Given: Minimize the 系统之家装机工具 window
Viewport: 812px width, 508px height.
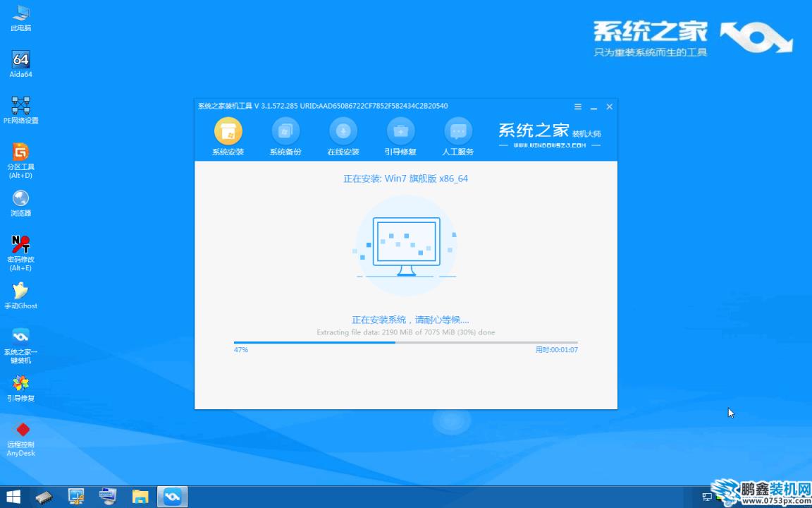Looking at the screenshot, I should point(594,107).
